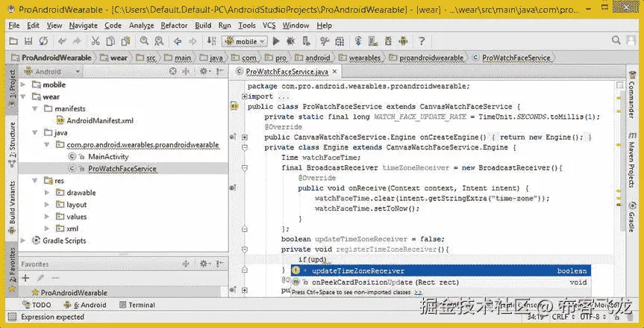Click the wear breadcrumb
This screenshot has height=328, width=644.
point(114,58)
